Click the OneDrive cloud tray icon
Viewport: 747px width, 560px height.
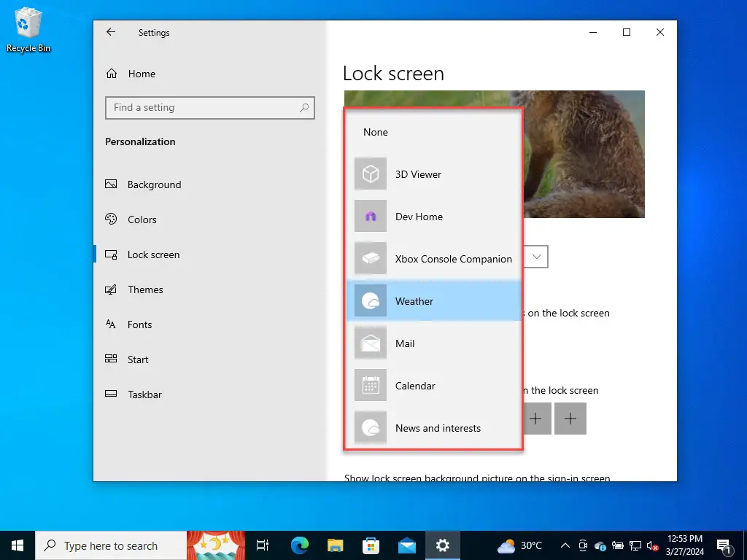pyautogui.click(x=600, y=545)
